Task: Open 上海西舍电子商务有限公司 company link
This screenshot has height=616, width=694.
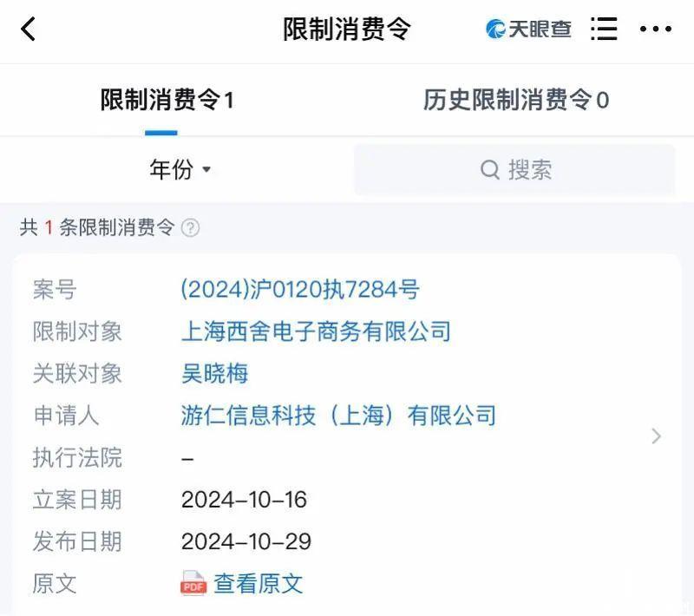Action: [316, 331]
